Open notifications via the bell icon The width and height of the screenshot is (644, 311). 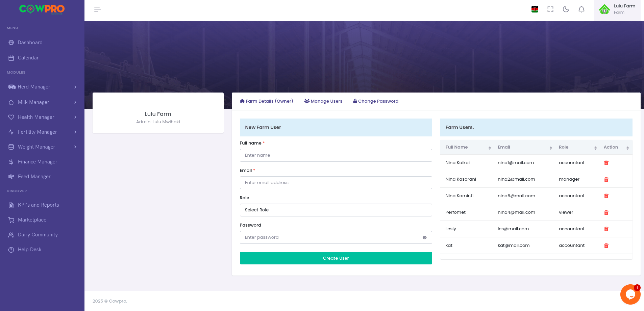click(x=581, y=9)
